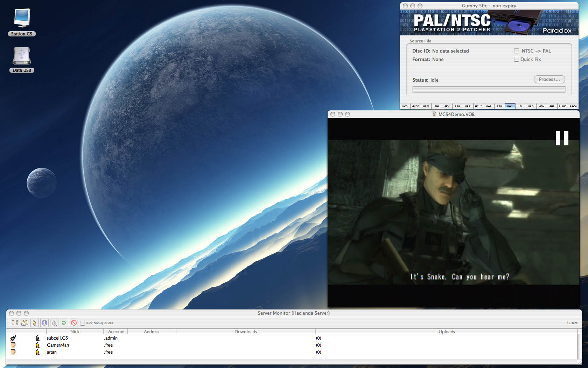
Task: Open the SVCD tab
Action: [x=415, y=106]
